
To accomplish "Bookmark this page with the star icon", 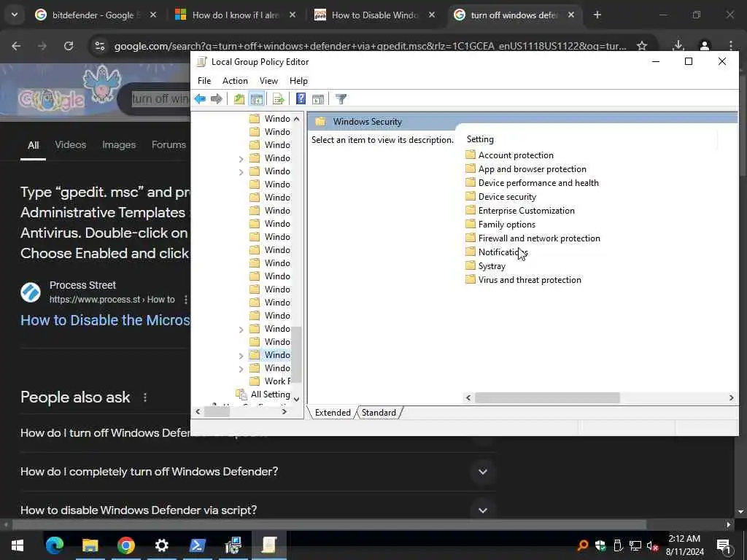I will pyautogui.click(x=642, y=46).
